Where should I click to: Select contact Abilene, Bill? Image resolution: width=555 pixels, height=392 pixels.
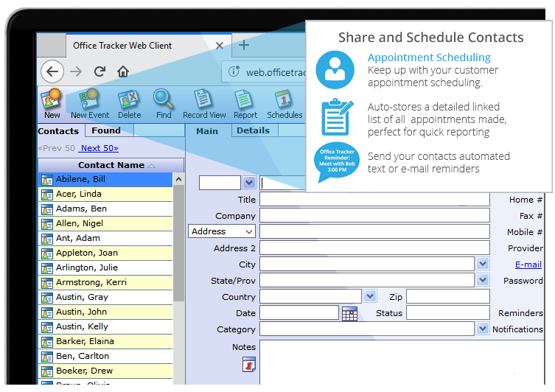[x=105, y=179]
